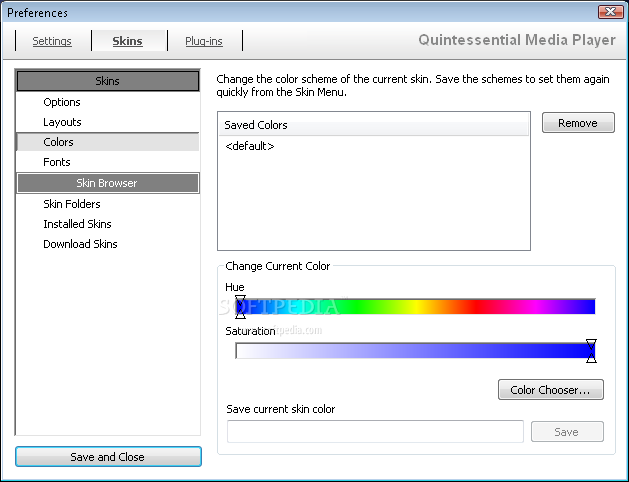The height and width of the screenshot is (482, 629).
Task: Click the red area of Hue bar
Action: (477, 307)
